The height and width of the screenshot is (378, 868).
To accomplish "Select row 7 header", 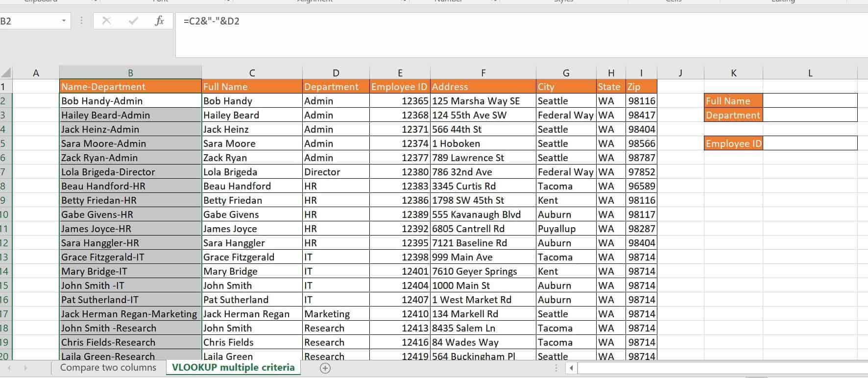I will [5, 172].
